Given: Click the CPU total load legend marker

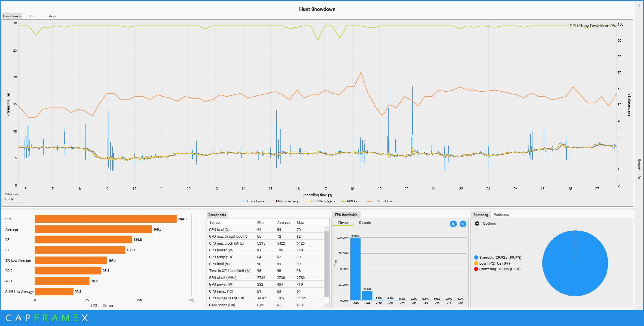Looking at the screenshot, I should tap(369, 201).
